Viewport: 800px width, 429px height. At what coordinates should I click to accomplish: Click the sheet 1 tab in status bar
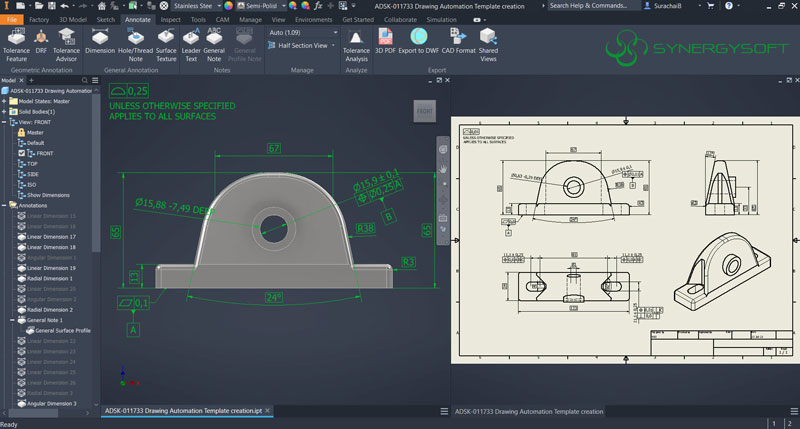[773, 423]
